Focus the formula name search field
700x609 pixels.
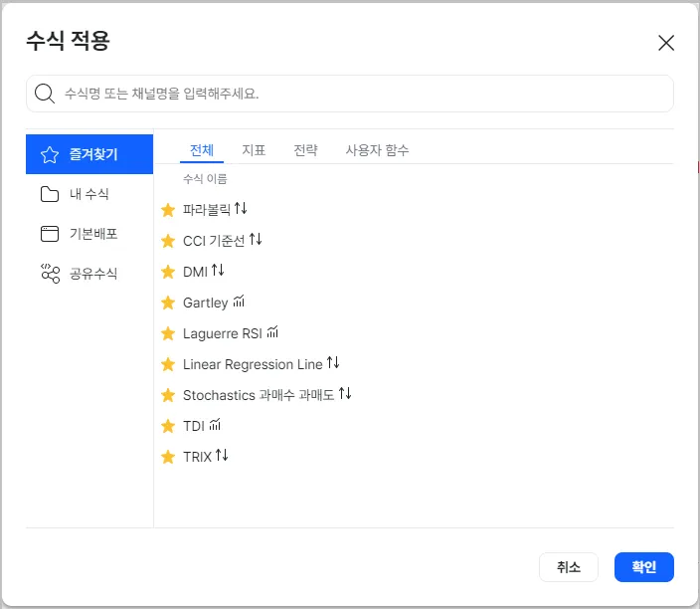(x=358, y=94)
